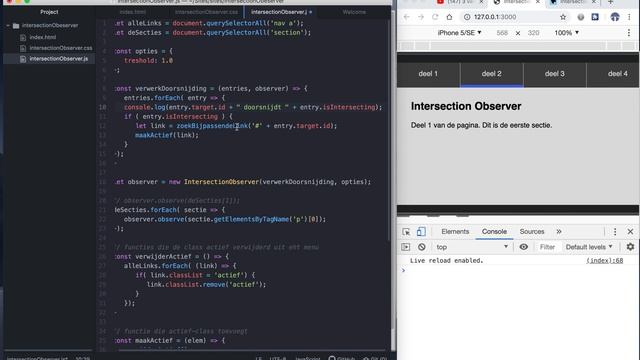Viewport: 640px width, 360px height.
Task: Clear the console output
Action: tap(422, 247)
